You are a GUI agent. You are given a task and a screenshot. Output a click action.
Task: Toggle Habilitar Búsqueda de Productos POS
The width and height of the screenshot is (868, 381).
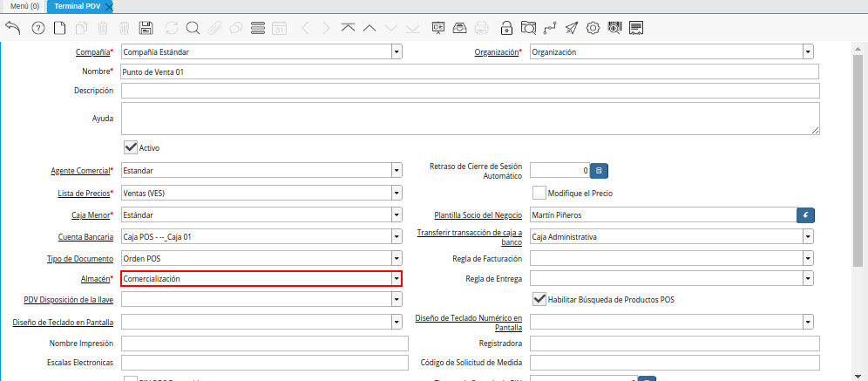pos(539,299)
